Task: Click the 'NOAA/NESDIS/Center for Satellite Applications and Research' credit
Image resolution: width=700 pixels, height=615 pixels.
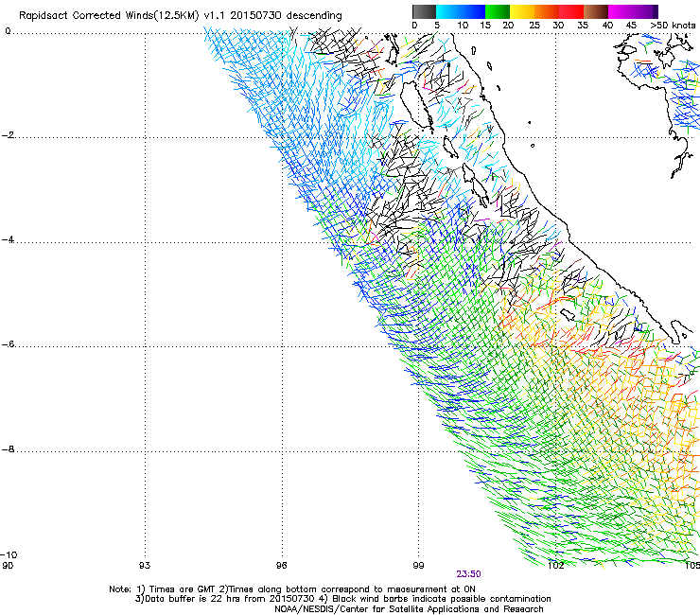Action: coord(409,609)
